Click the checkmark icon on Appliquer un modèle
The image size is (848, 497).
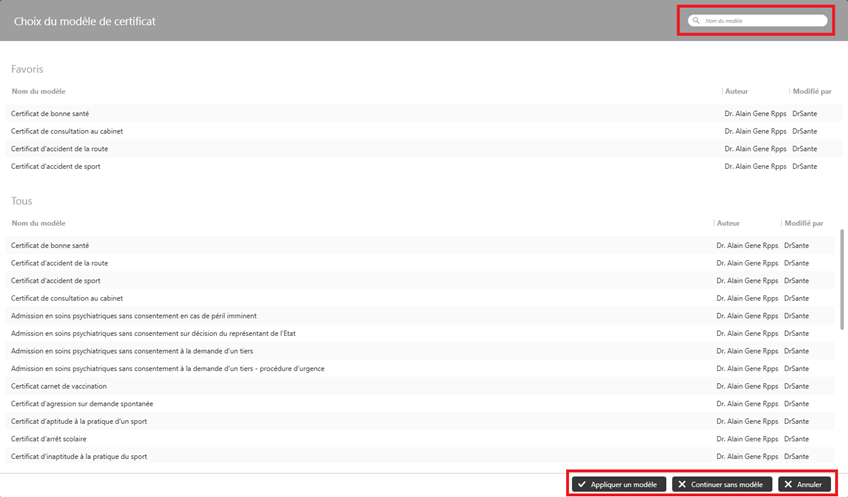click(582, 484)
